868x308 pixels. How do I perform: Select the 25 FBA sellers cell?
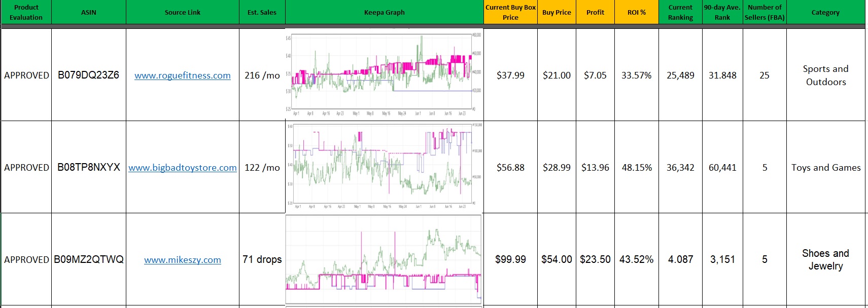pyautogui.click(x=765, y=75)
